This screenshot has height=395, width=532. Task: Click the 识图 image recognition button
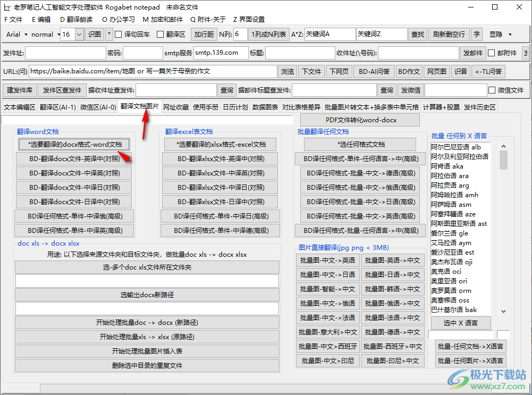click(x=95, y=34)
